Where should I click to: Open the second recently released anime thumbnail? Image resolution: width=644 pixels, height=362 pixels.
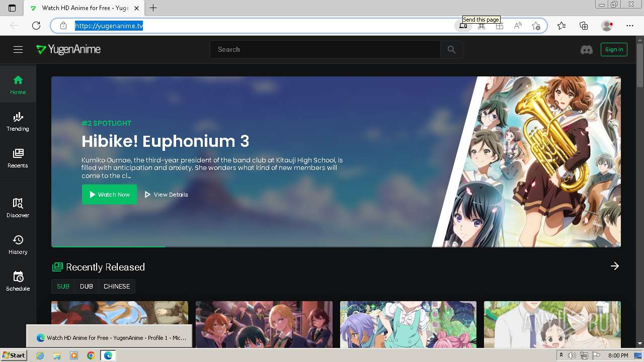tap(264, 324)
